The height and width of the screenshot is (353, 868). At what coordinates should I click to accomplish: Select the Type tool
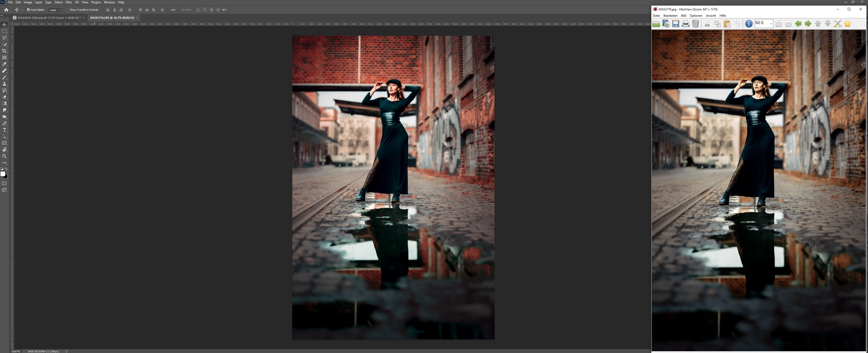click(x=4, y=130)
